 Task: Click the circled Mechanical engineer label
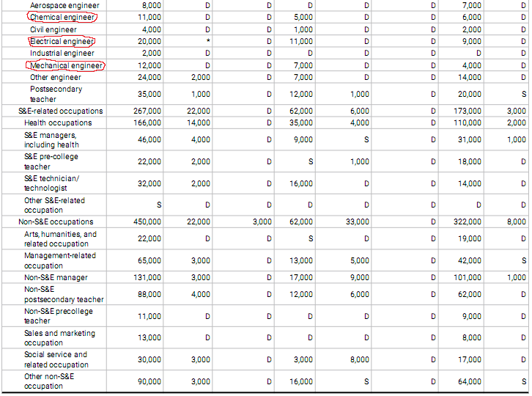click(x=66, y=65)
